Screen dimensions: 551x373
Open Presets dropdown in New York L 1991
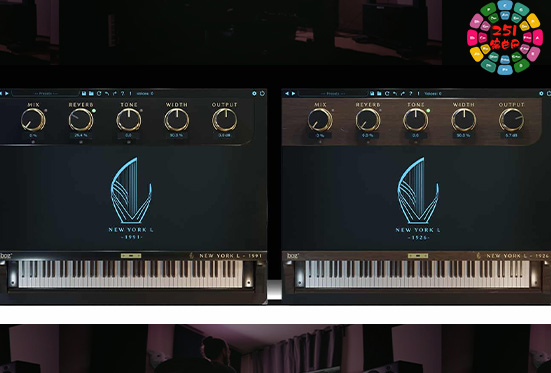click(x=46, y=94)
